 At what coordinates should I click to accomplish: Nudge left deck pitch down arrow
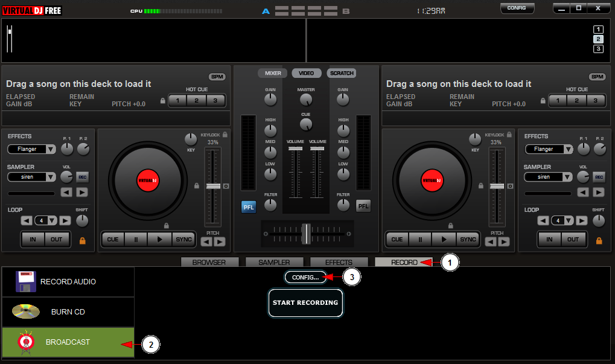(206, 241)
